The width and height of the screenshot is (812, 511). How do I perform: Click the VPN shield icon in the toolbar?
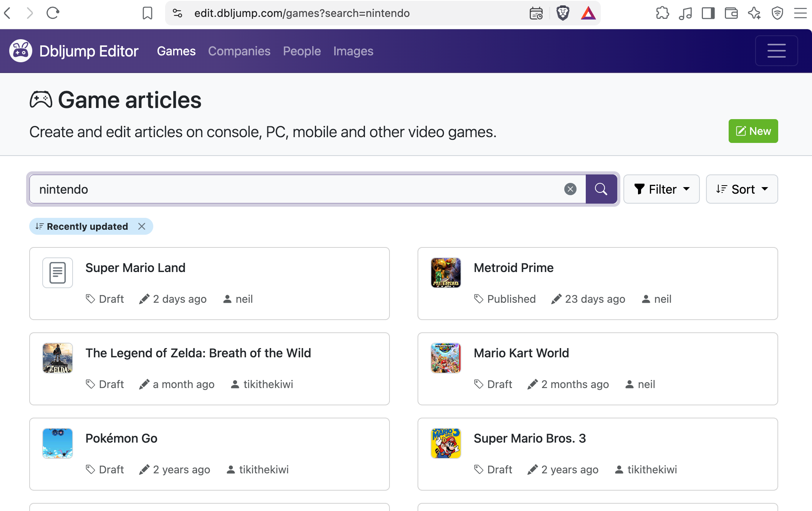click(777, 13)
